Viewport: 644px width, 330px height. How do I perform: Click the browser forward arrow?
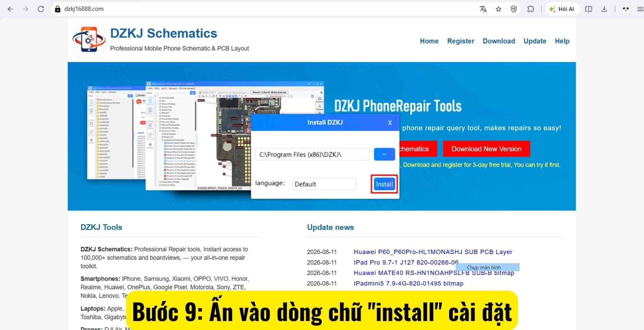point(25,9)
